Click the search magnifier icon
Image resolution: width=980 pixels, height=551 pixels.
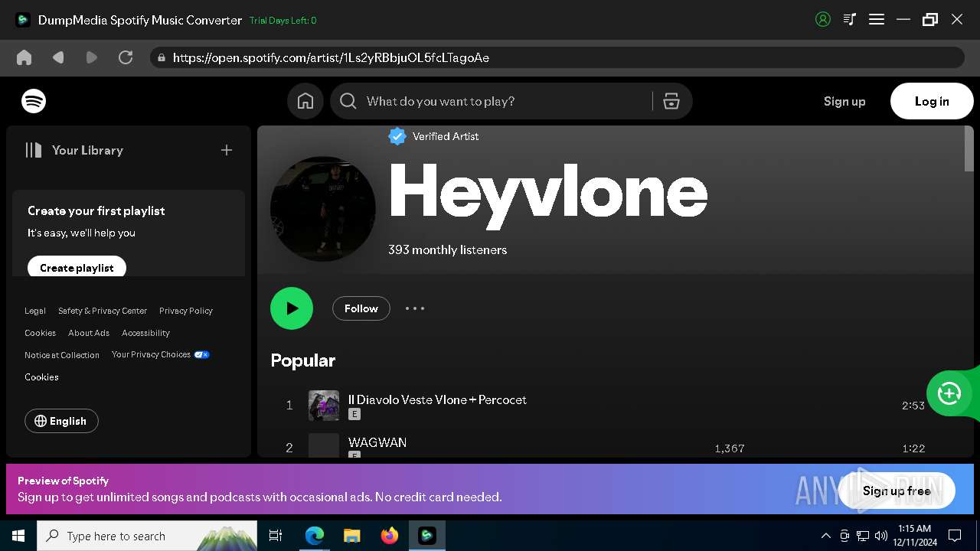348,101
